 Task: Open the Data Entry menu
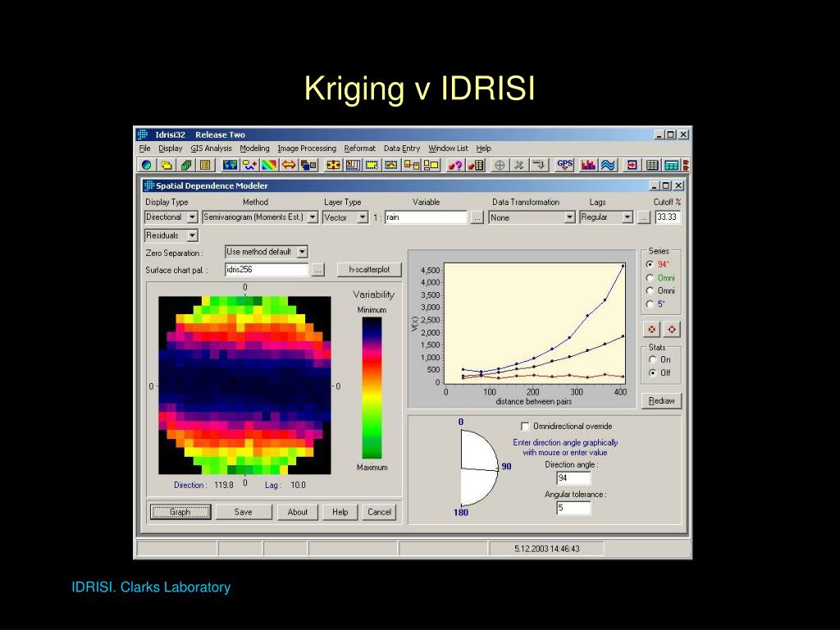(x=402, y=148)
